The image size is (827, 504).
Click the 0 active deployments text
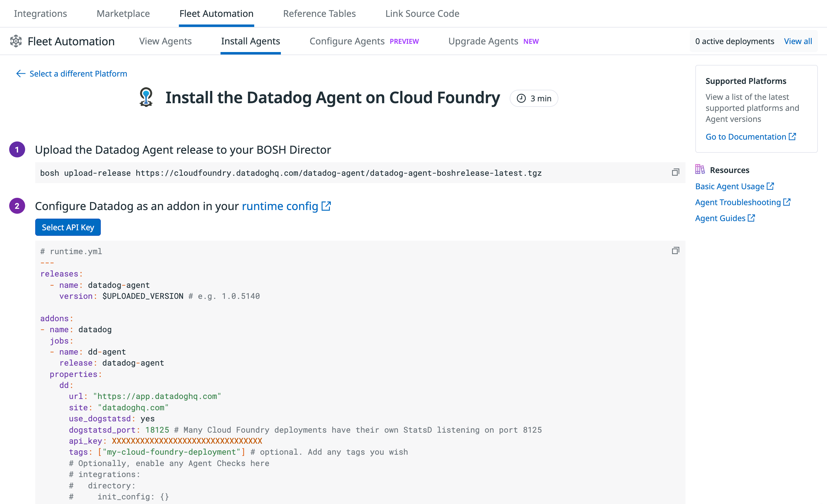point(735,41)
